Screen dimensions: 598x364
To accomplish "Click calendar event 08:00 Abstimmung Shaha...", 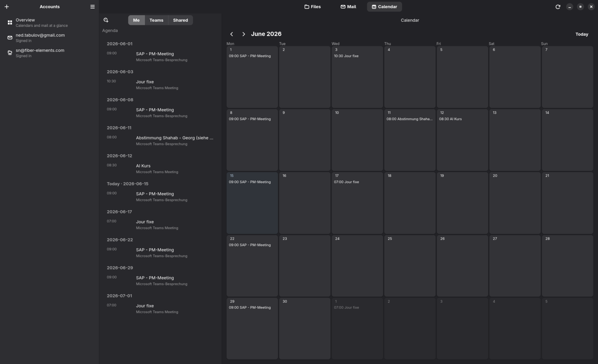I will 410,119.
